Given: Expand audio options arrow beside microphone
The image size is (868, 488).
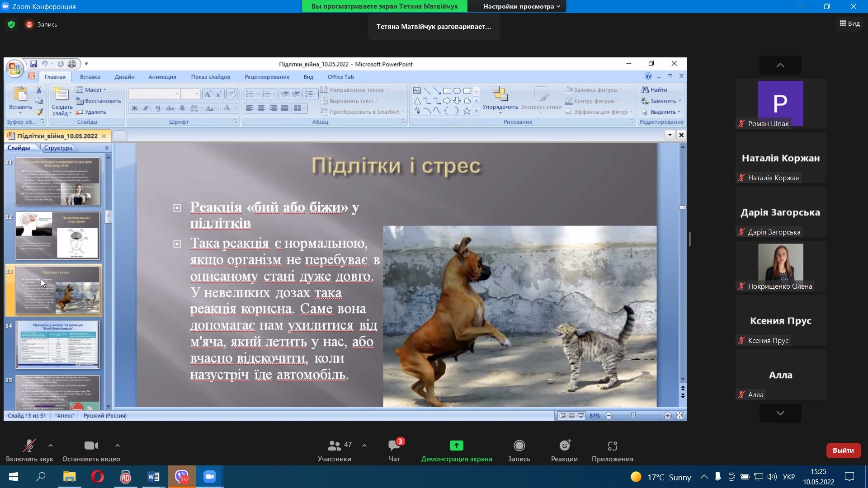Looking at the screenshot, I should (x=51, y=446).
